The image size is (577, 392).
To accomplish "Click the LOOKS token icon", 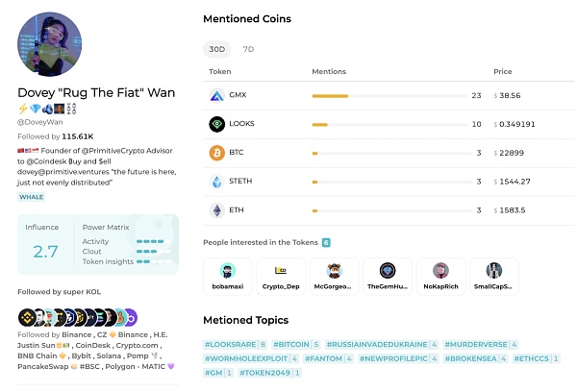I will (x=216, y=124).
